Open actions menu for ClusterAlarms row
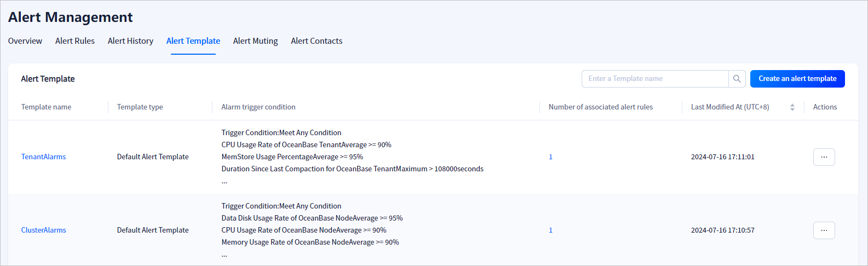 [824, 230]
